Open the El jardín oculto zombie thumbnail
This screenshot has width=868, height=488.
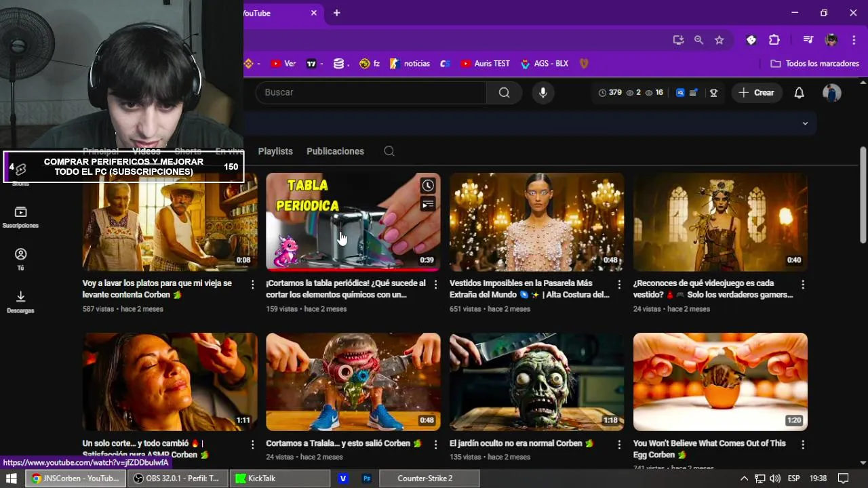click(536, 382)
